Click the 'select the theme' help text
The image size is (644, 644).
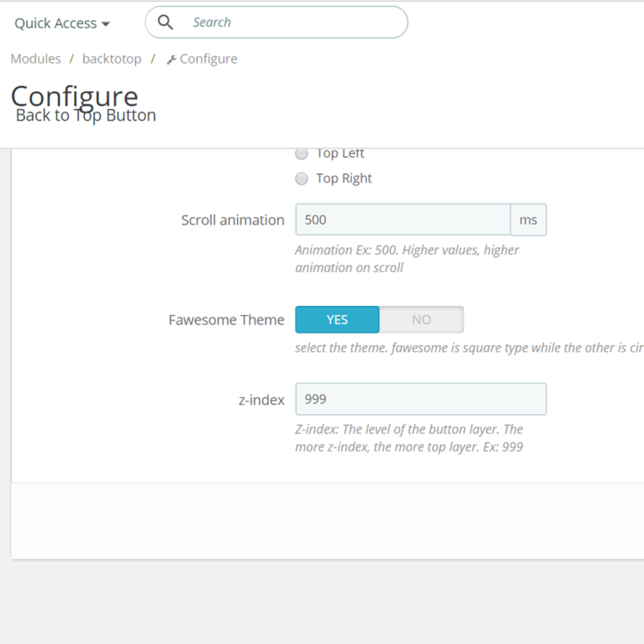point(469,348)
